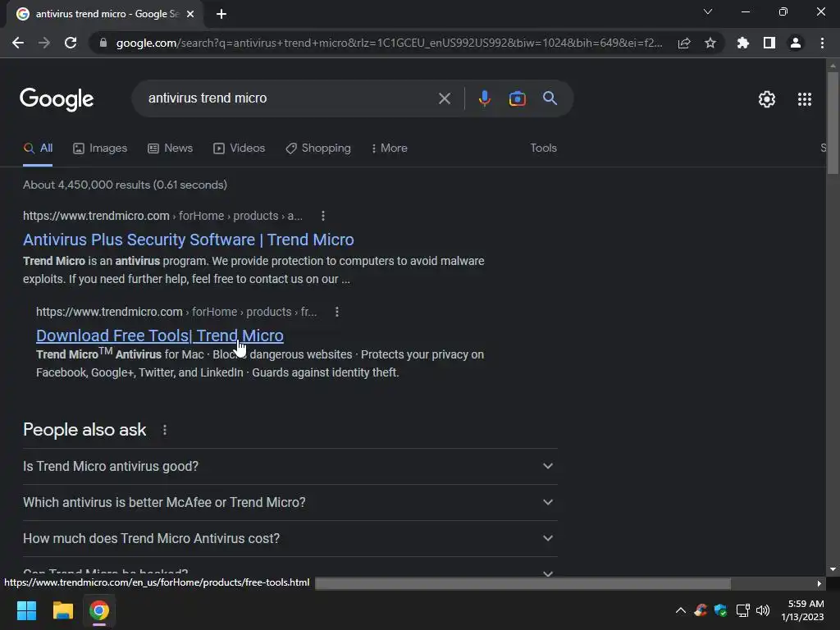The width and height of the screenshot is (840, 630).
Task: Expand 'Which antivirus is better McAfee or Trend Micro?'
Action: point(290,502)
